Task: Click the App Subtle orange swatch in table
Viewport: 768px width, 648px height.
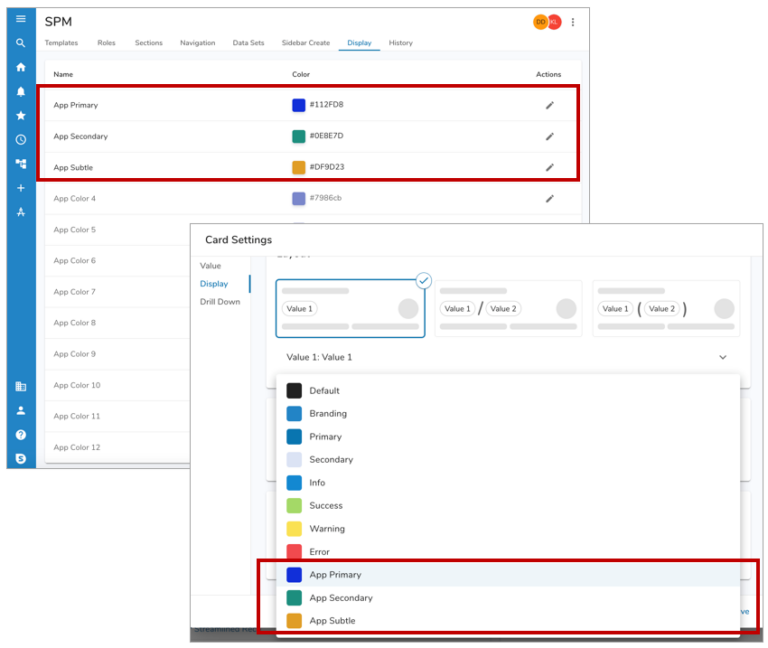Action: (x=298, y=168)
